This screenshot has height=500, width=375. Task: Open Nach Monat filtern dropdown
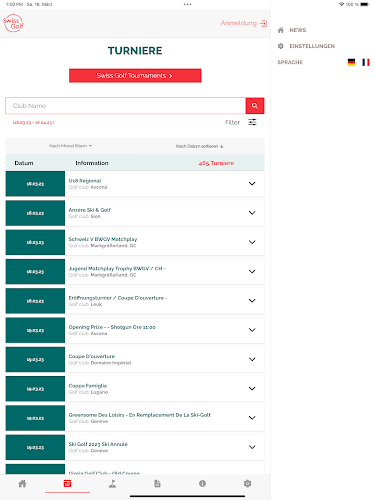click(x=70, y=146)
